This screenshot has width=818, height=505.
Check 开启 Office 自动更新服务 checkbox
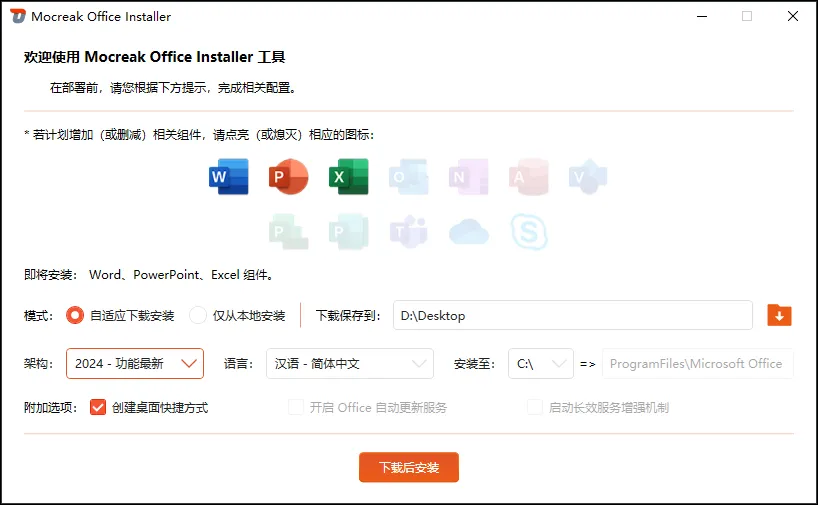pyautogui.click(x=296, y=407)
